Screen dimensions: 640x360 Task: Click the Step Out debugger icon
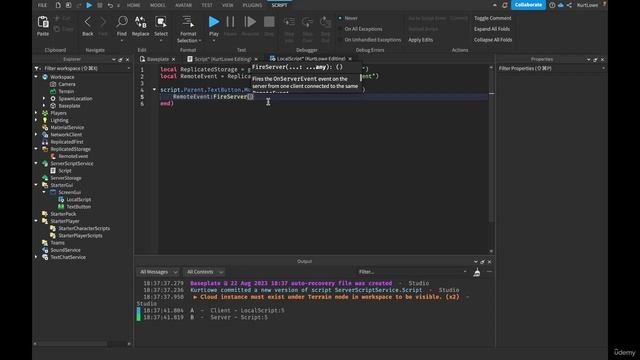coord(325,22)
